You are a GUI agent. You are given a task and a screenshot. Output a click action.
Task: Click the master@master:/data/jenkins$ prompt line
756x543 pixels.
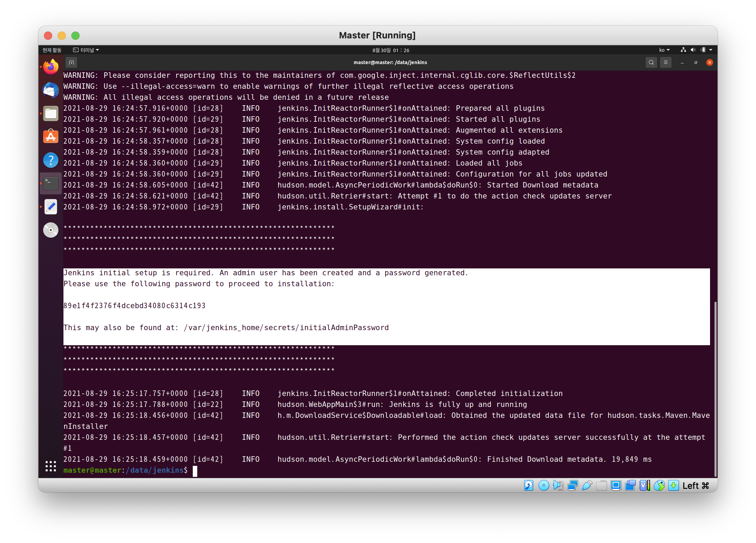(x=126, y=470)
